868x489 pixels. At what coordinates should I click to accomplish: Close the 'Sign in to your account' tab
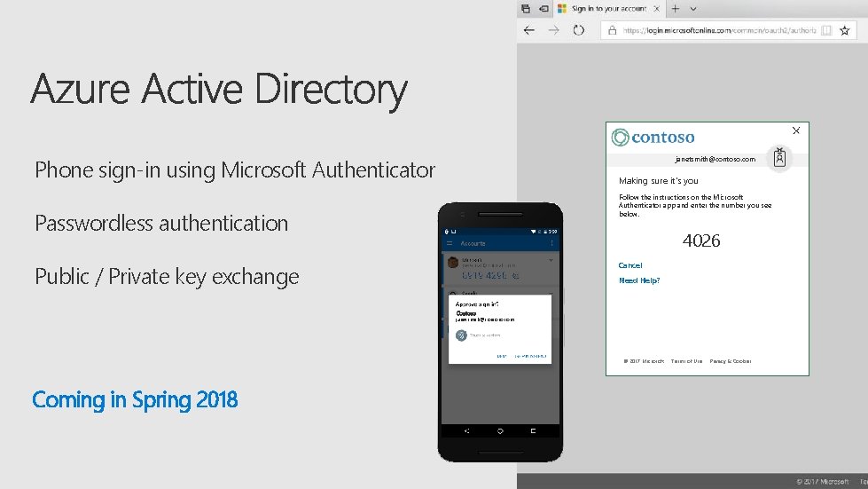(656, 8)
